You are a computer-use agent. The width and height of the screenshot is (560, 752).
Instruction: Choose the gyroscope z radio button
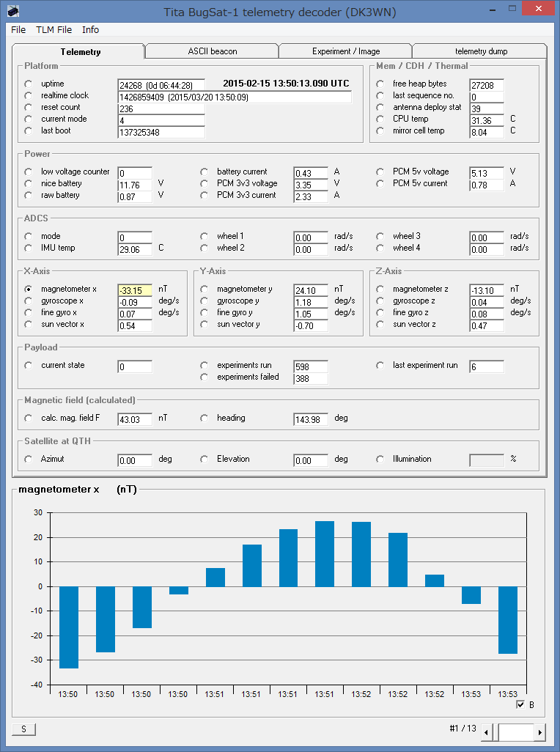(x=380, y=301)
